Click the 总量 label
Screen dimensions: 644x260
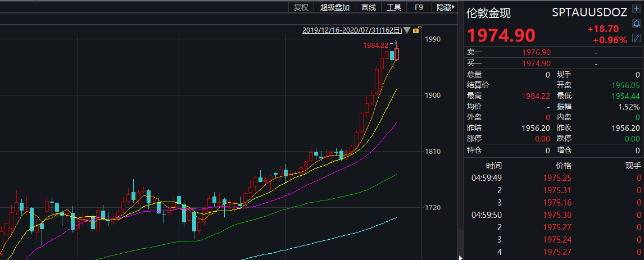coord(474,75)
